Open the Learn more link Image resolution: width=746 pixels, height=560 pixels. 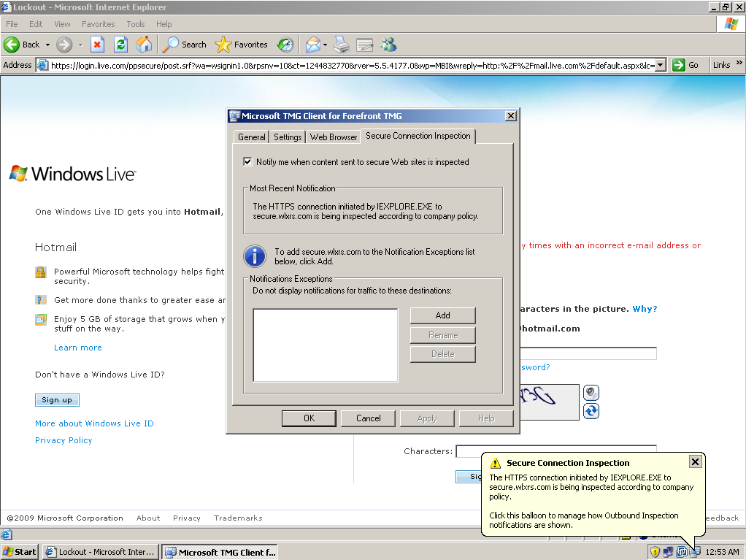[78, 348]
